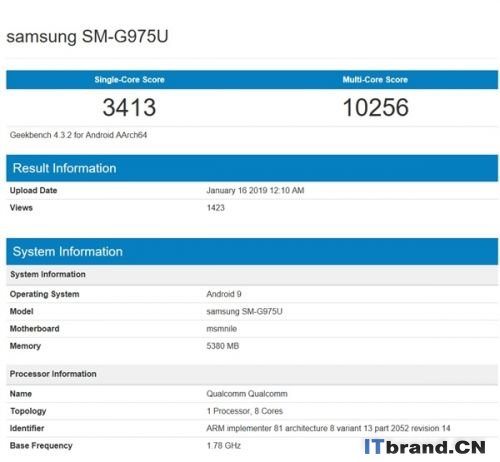The width and height of the screenshot is (500, 462).
Task: Click the samsung SM-G975U page title
Action: [87, 36]
